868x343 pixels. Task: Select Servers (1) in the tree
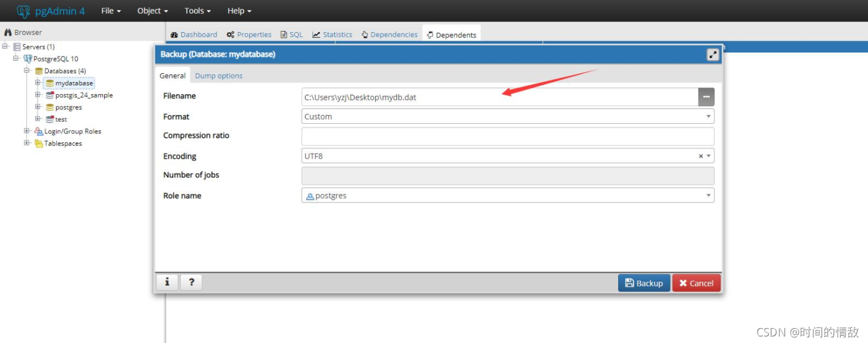coord(39,46)
